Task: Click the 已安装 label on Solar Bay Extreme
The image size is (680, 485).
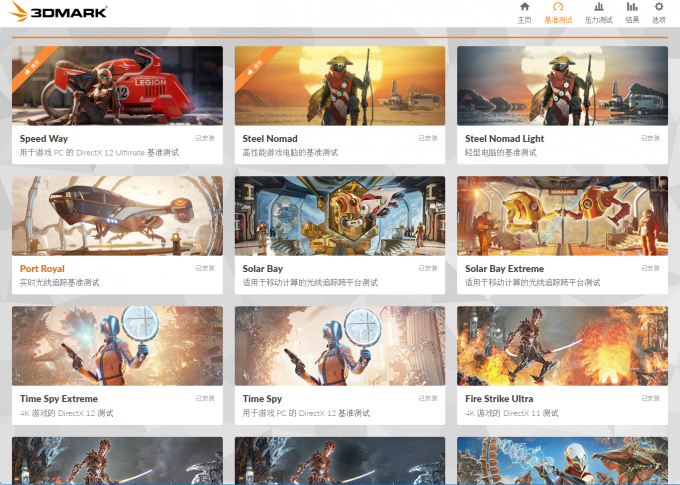Action: 651,268
